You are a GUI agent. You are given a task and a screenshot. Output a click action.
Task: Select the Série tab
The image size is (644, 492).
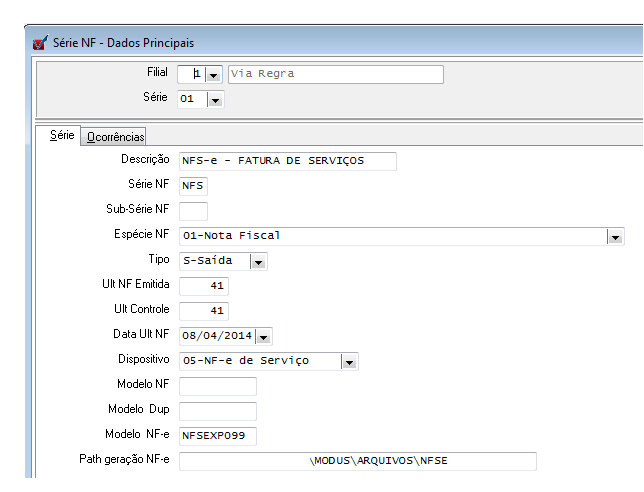(61, 135)
